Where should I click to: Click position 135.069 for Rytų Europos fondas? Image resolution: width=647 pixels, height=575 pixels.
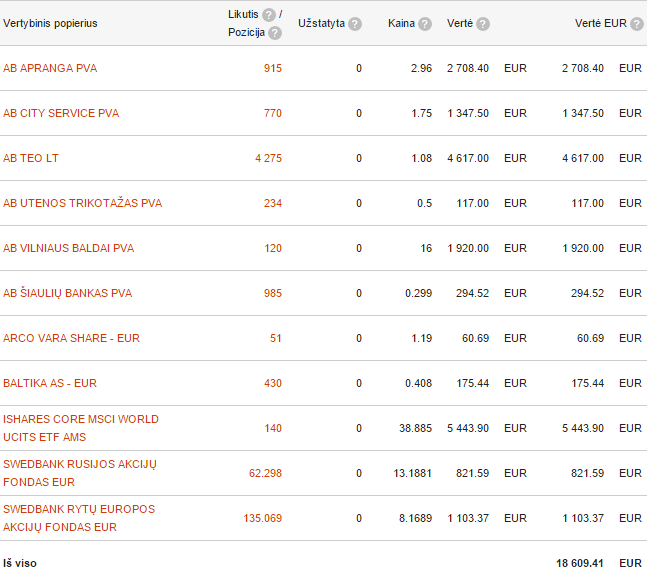coord(262,518)
